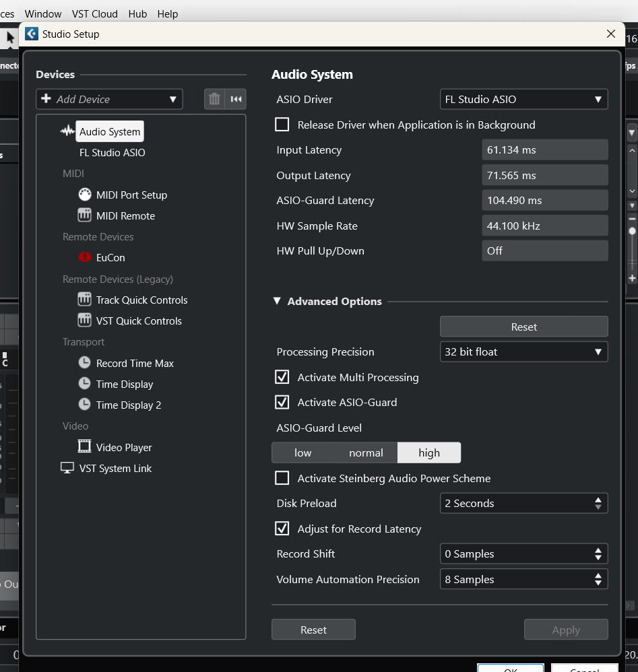Screen dimensions: 638x672
Task: Click the Time Display 2 clock icon
Action: [84, 405]
